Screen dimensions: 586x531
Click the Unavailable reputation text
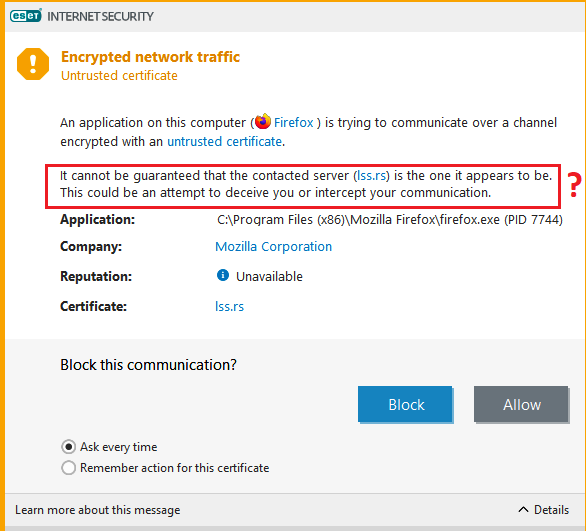click(269, 277)
